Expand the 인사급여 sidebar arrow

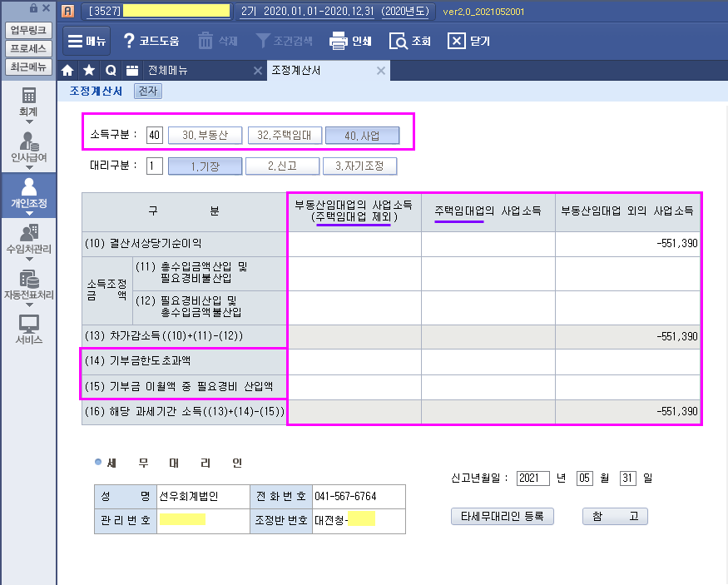click(x=29, y=167)
